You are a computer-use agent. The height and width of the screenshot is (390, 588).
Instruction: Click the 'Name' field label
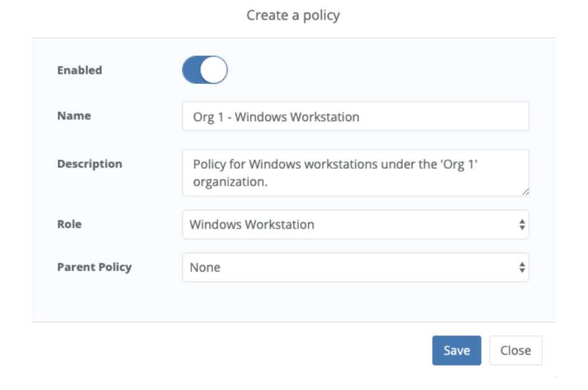(74, 116)
